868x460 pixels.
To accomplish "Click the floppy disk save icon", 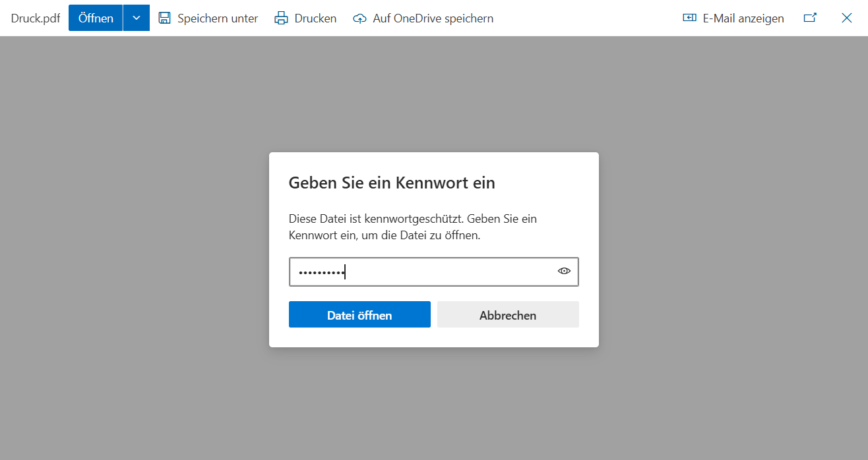I will tap(165, 18).
